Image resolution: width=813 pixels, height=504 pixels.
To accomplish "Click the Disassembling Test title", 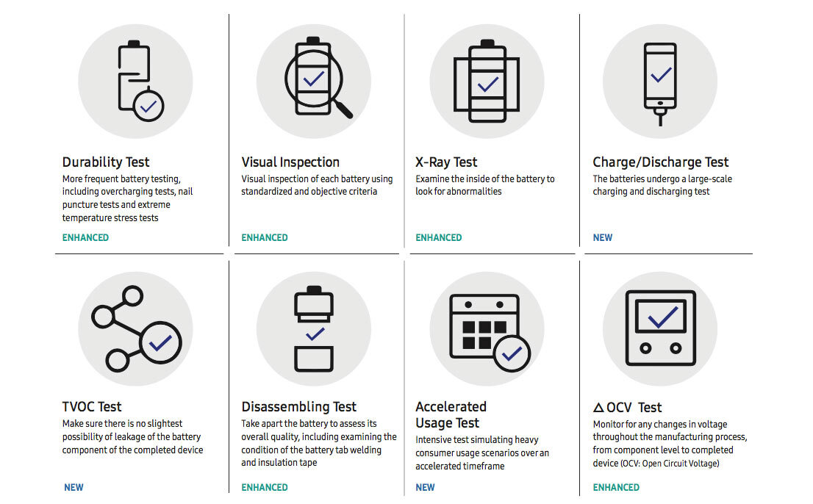I will pyautogui.click(x=298, y=407).
